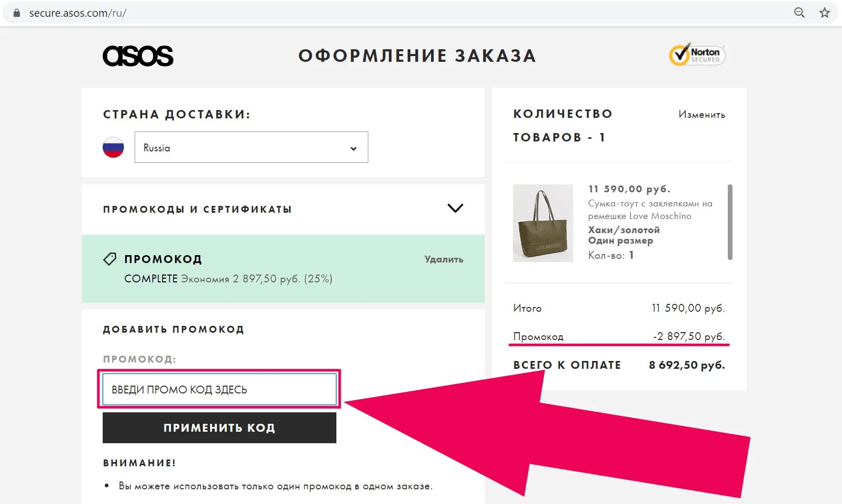Viewport: 842px width, 504px height.
Task: Click the ASOS logo
Action: (138, 56)
